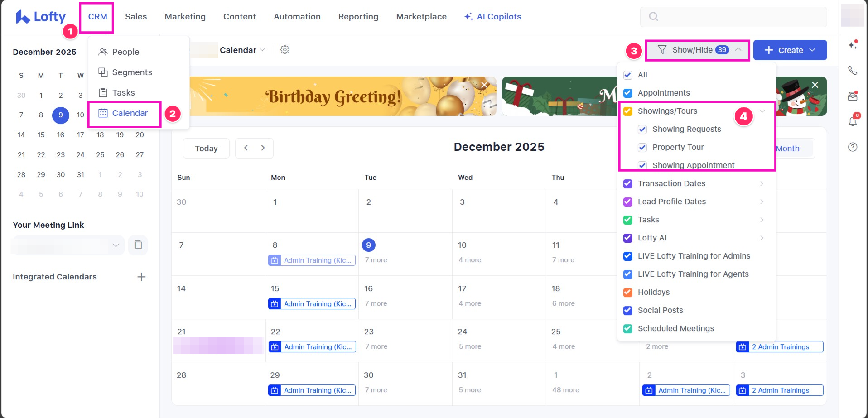Open the Create dropdown button
The height and width of the screenshot is (418, 868).
[790, 50]
